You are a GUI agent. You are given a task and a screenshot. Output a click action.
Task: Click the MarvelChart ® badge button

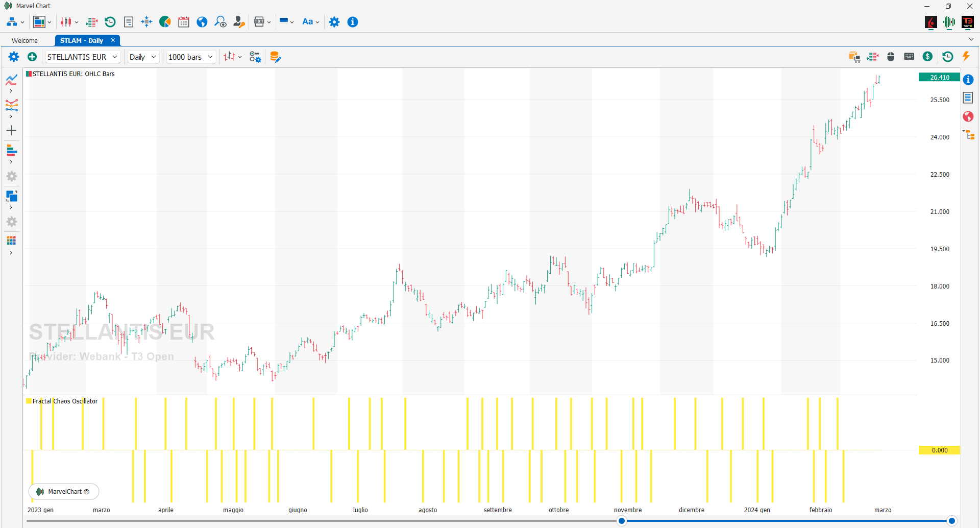point(64,492)
